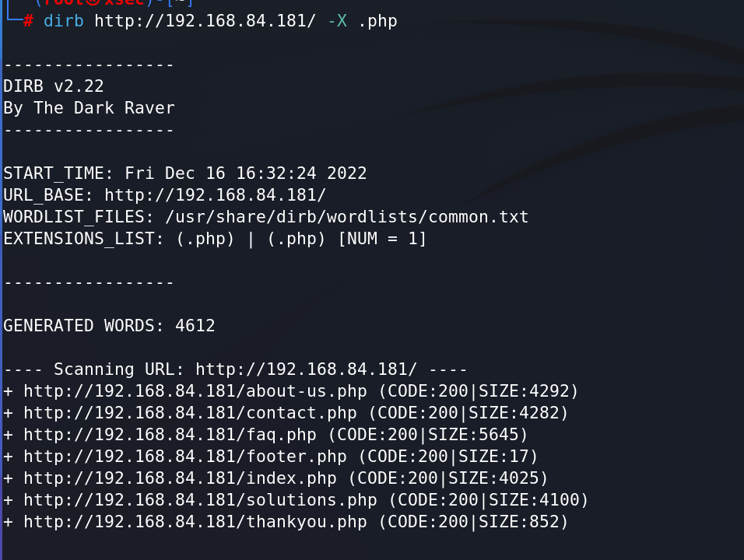The image size is (744, 560).
Task: Click the -X option flag in command
Action: tap(337, 21)
